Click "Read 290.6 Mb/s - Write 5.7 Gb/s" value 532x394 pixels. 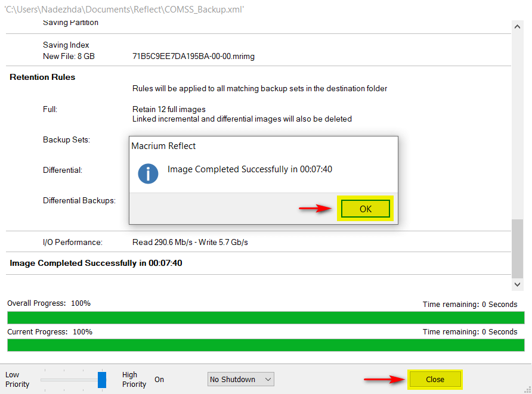pyautogui.click(x=190, y=242)
